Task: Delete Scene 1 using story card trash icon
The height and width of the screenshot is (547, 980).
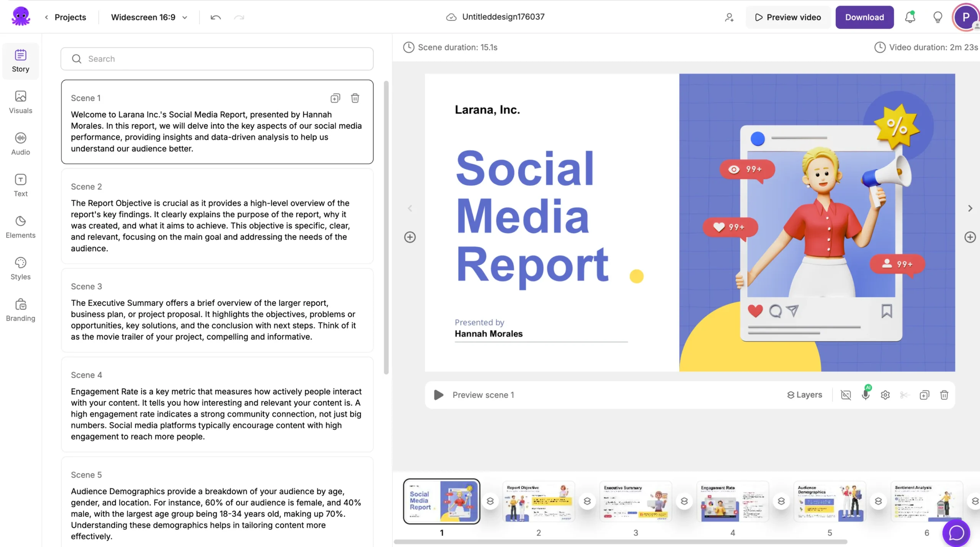Action: [355, 98]
